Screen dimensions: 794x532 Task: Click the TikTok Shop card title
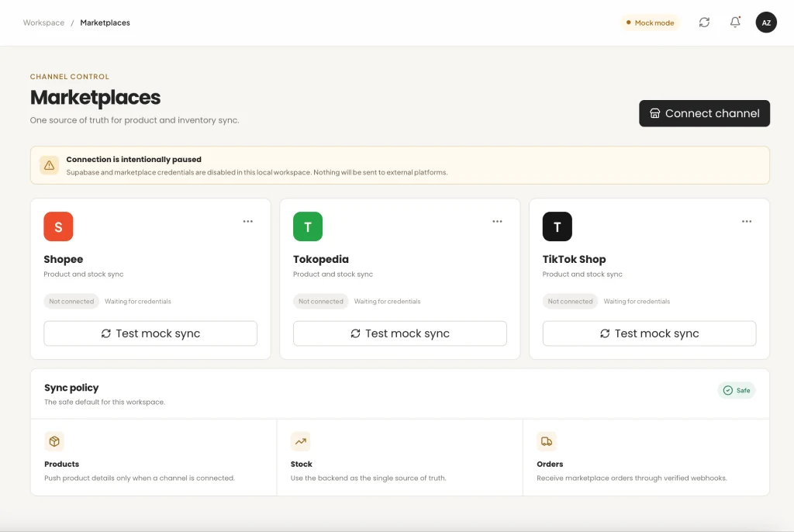tap(574, 260)
